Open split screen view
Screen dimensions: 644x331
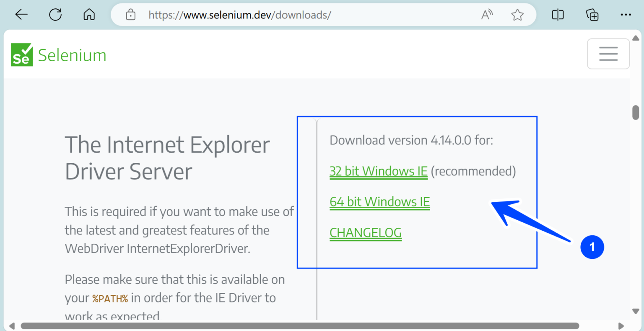click(x=558, y=15)
